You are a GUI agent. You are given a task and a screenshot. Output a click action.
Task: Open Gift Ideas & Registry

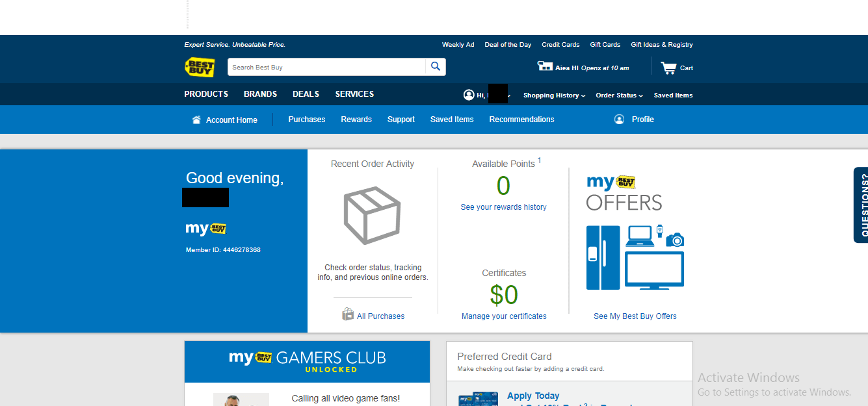tap(662, 45)
